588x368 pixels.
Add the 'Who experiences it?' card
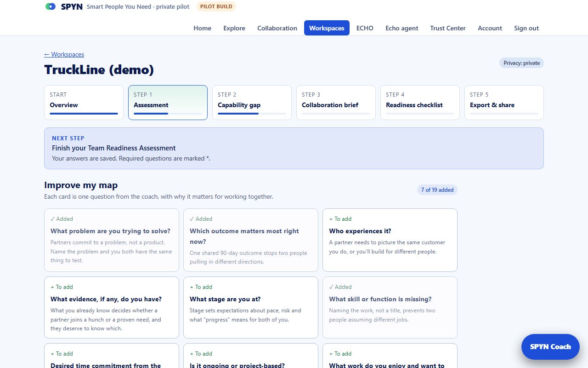click(x=390, y=240)
